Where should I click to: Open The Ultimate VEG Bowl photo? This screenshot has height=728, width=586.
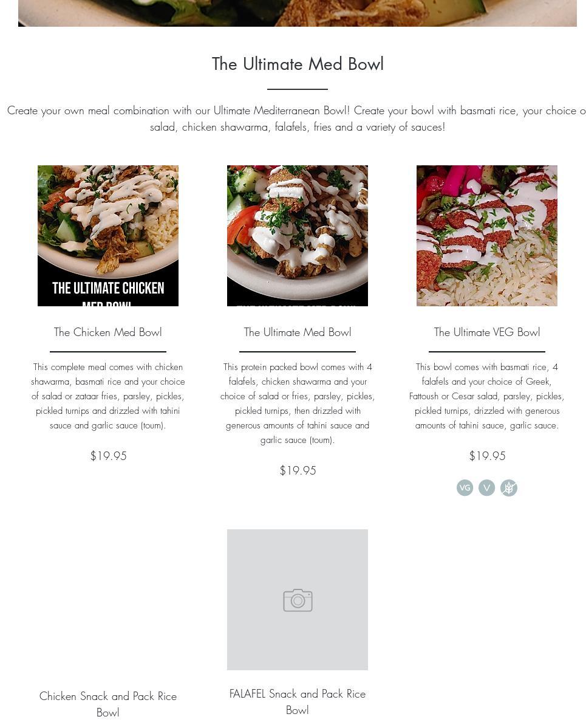486,235
